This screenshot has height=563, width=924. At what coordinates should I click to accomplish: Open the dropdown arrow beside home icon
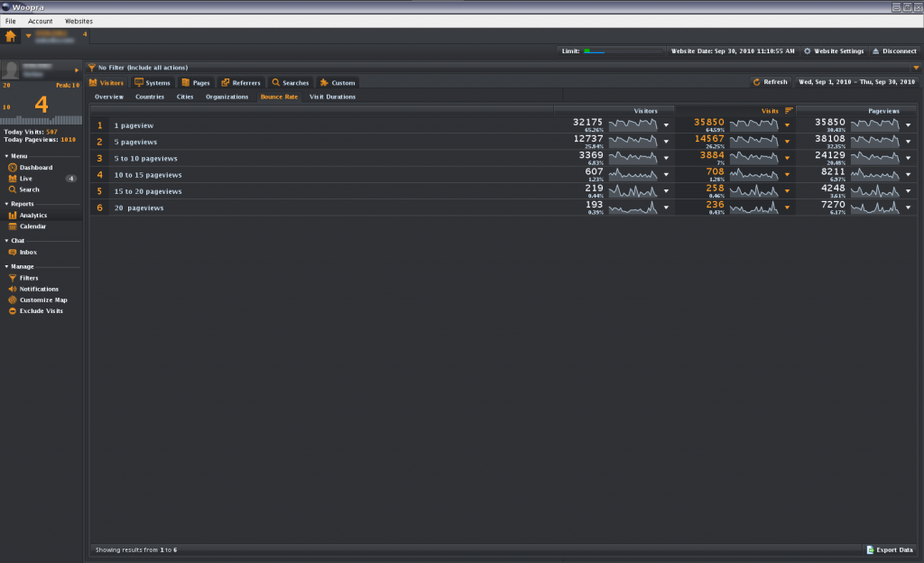tap(28, 36)
